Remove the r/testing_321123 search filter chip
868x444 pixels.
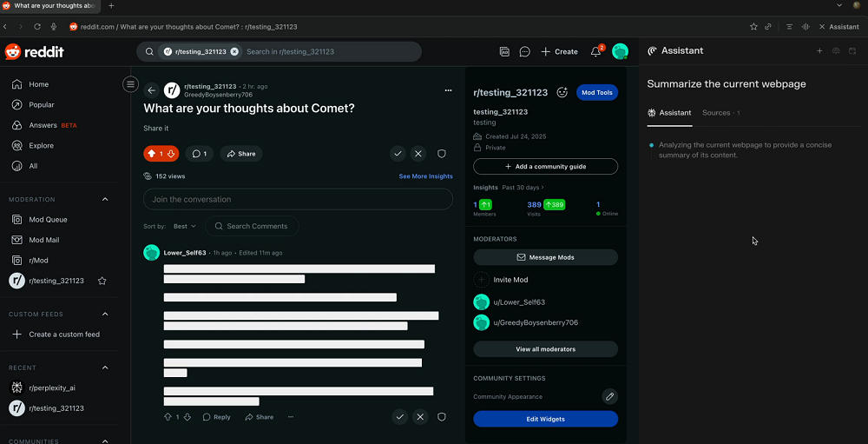coord(234,52)
